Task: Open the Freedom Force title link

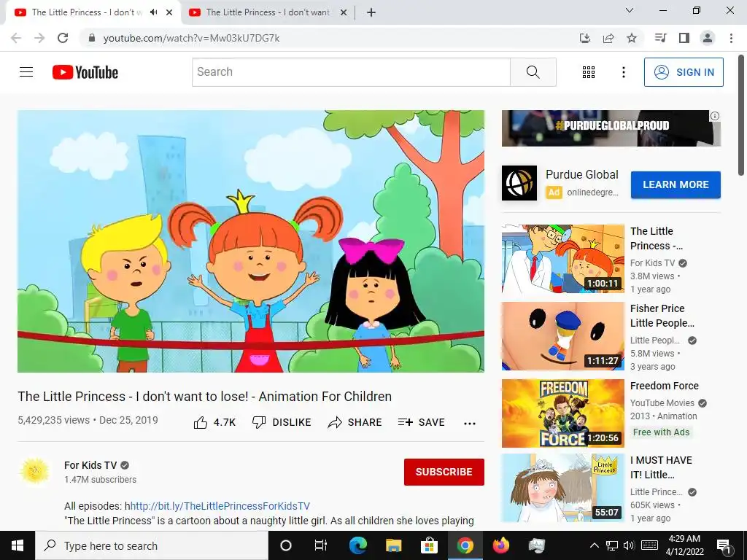Action: point(664,386)
